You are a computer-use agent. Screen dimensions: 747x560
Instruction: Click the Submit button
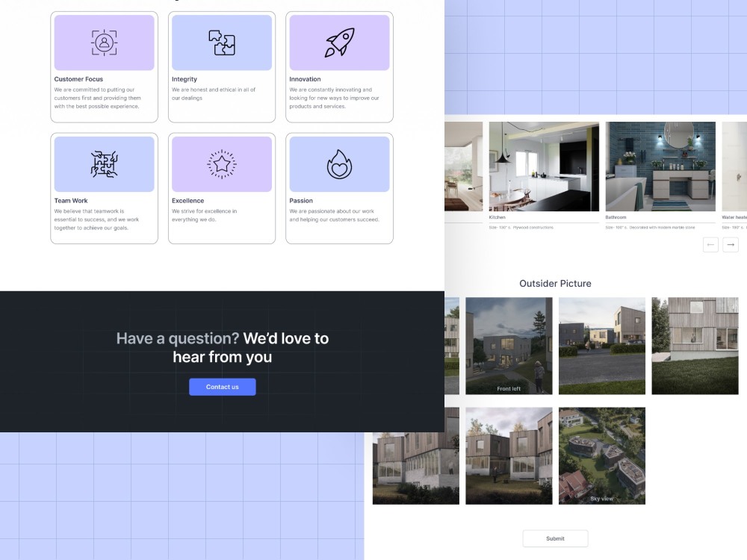(x=556, y=538)
